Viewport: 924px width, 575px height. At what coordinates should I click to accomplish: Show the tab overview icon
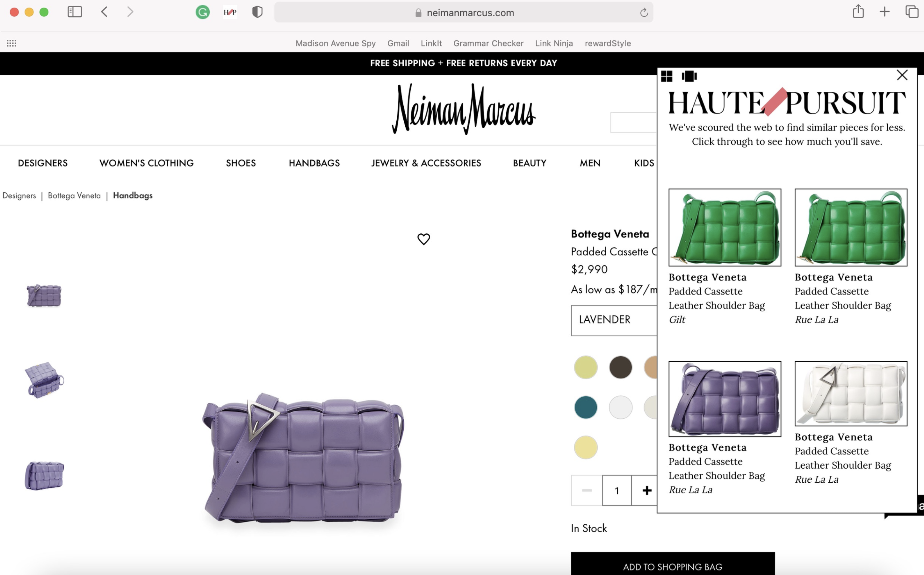(x=912, y=12)
